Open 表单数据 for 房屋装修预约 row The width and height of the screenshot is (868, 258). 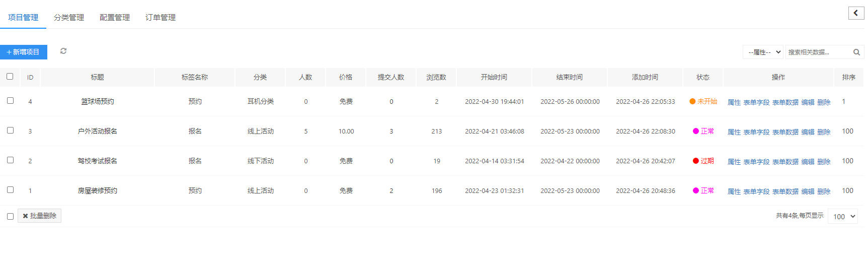[x=785, y=191]
